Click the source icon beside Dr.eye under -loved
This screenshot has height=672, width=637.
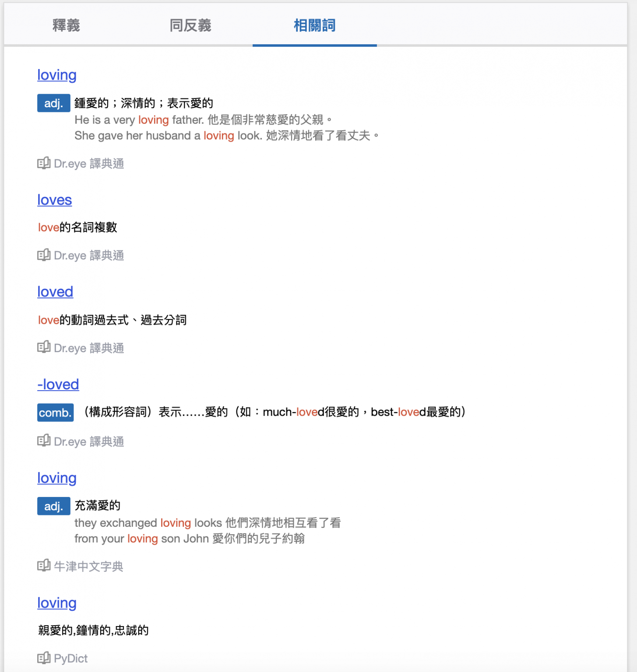coord(43,441)
